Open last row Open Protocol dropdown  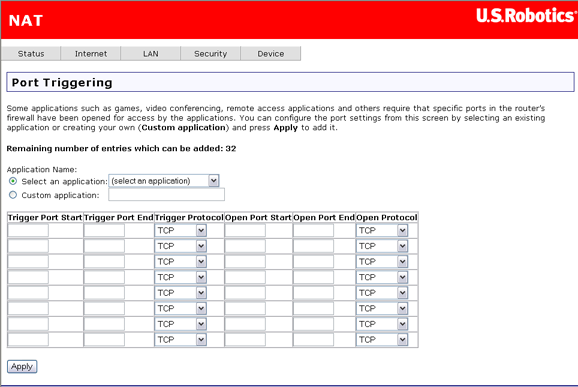tap(382, 339)
